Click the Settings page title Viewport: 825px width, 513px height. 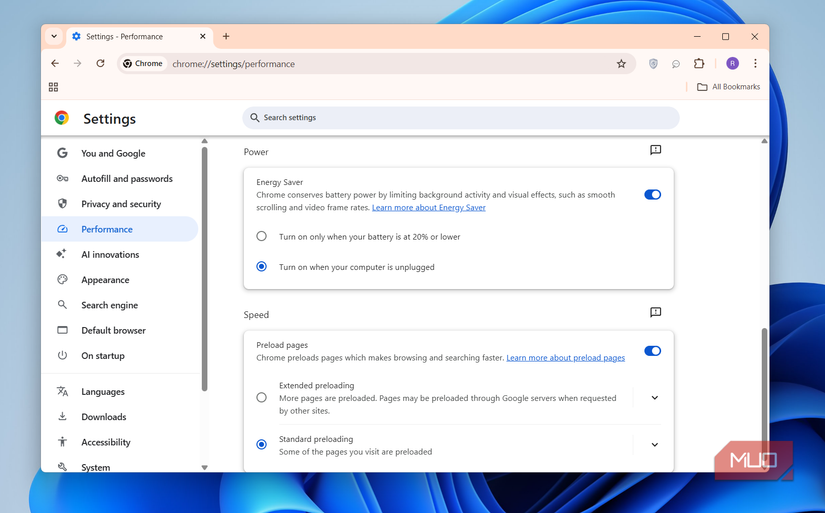(109, 118)
